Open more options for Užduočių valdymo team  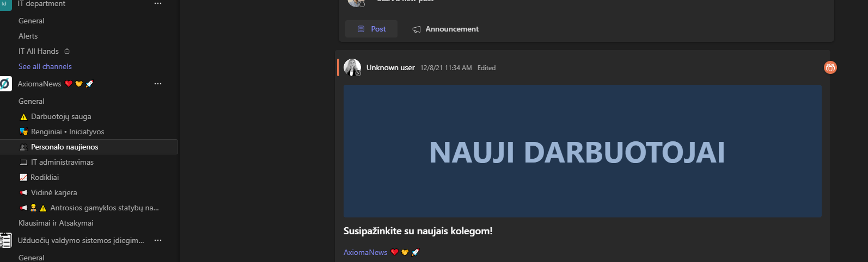pos(158,240)
